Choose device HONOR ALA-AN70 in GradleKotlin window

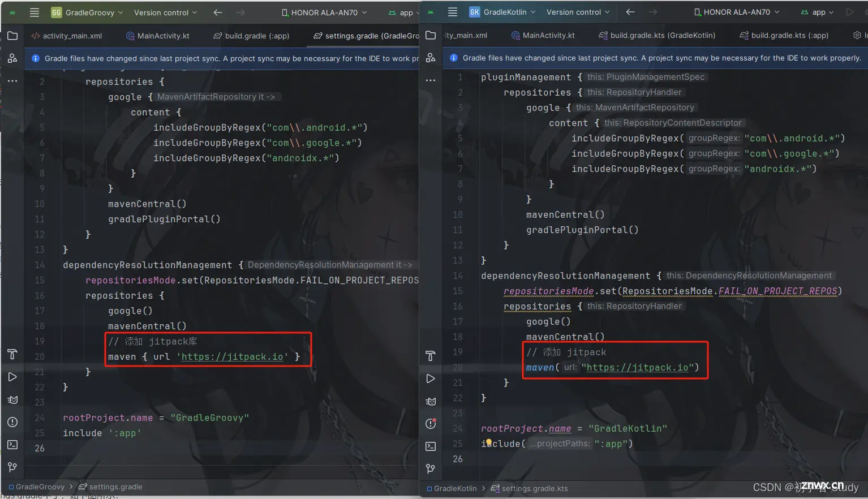coord(737,12)
